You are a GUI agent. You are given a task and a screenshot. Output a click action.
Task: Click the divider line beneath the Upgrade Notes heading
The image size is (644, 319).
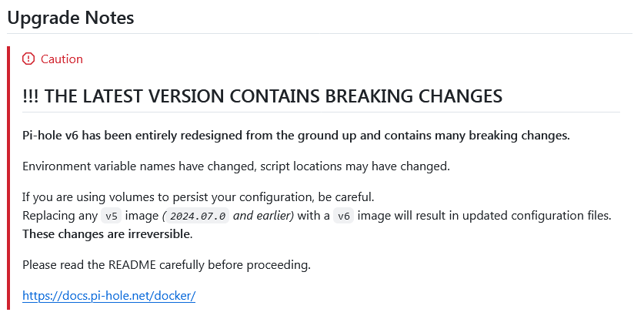click(x=319, y=34)
